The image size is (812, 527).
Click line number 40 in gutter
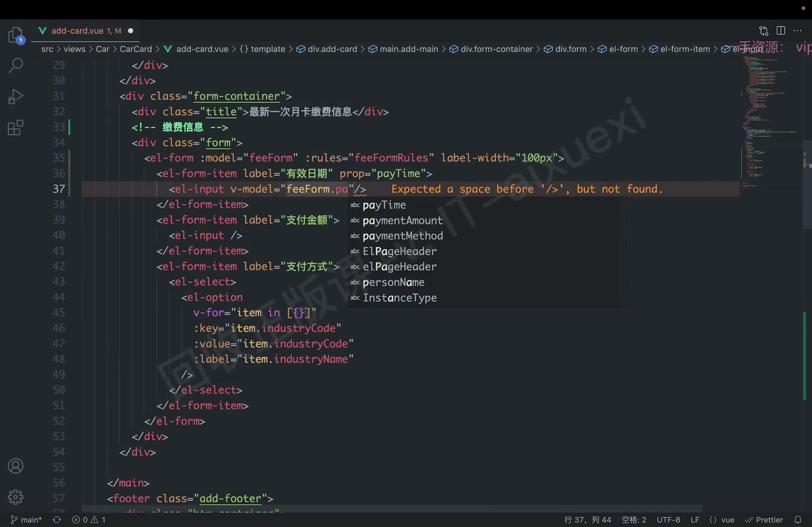pos(59,235)
